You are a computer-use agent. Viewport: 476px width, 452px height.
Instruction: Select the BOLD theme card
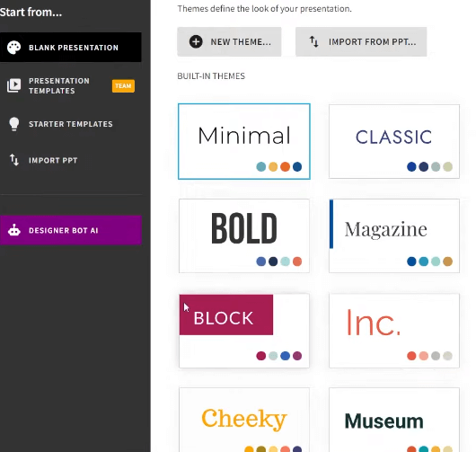(244, 235)
